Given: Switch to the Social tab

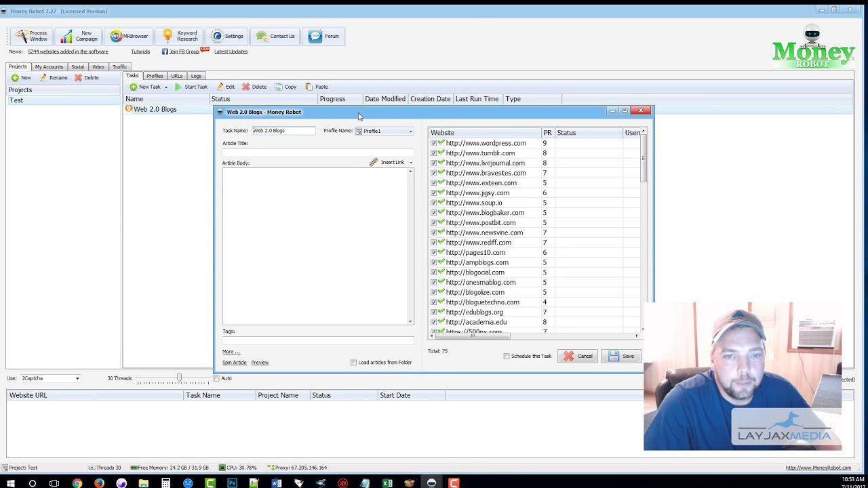Looking at the screenshot, I should tap(77, 66).
